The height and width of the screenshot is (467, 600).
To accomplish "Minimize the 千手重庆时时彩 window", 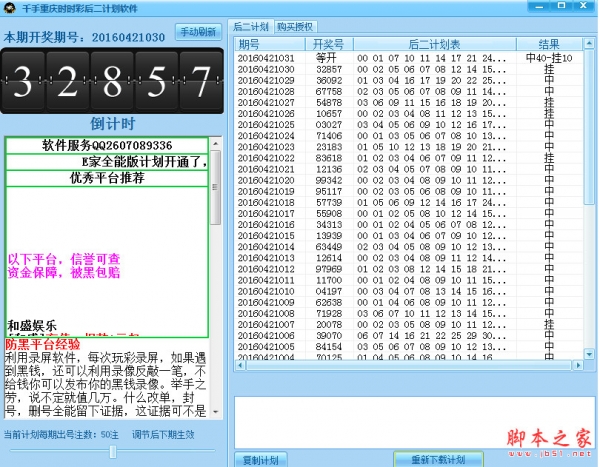I will [540, 6].
